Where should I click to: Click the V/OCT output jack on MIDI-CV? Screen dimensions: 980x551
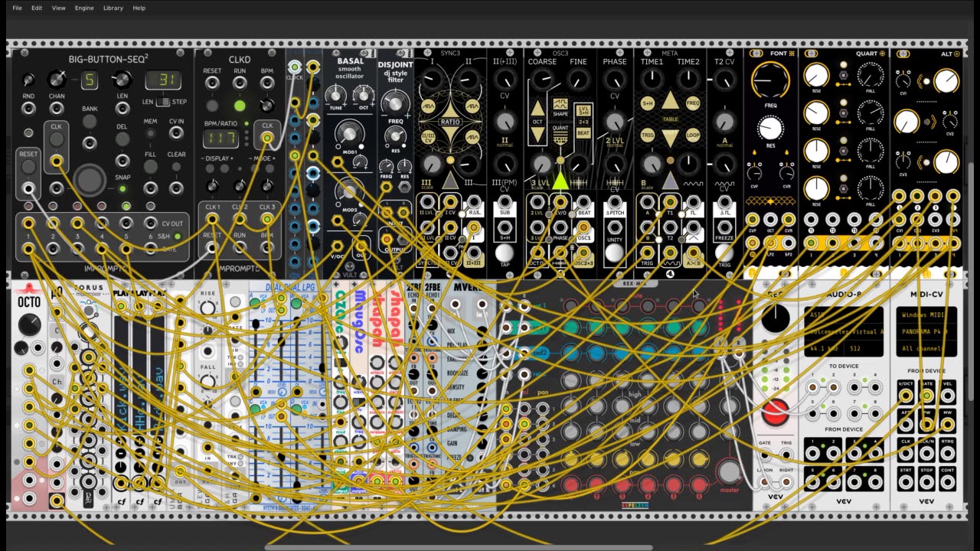tap(906, 396)
